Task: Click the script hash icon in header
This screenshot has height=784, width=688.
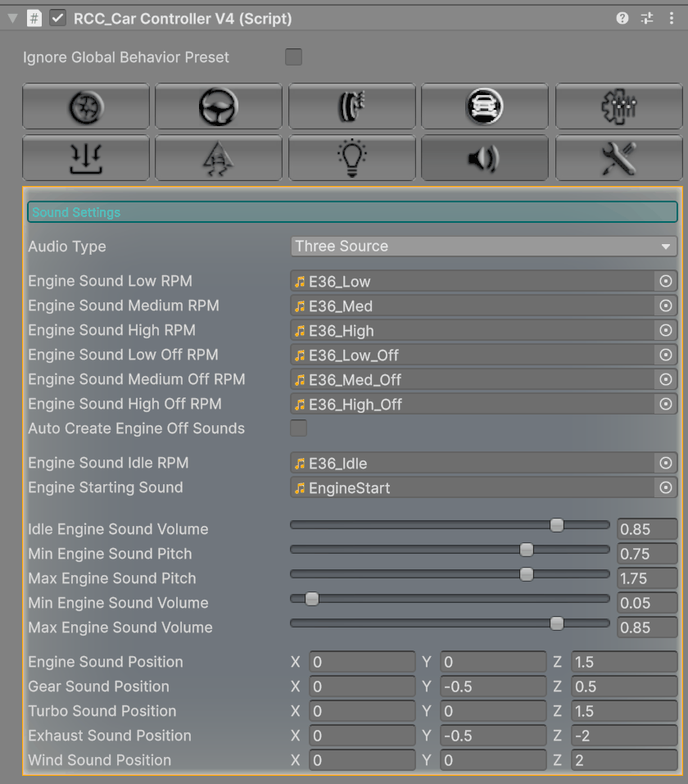Action: (x=34, y=19)
